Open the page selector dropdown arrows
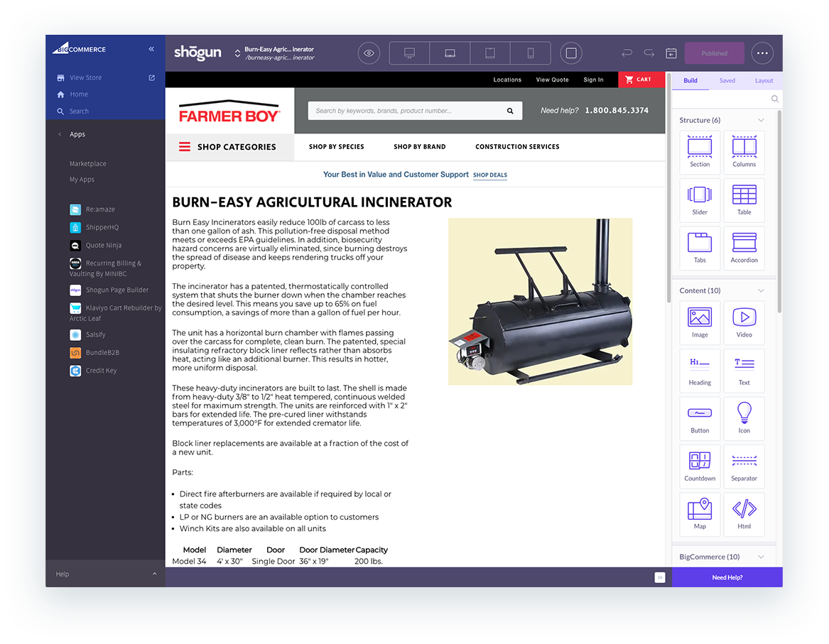 click(x=237, y=53)
